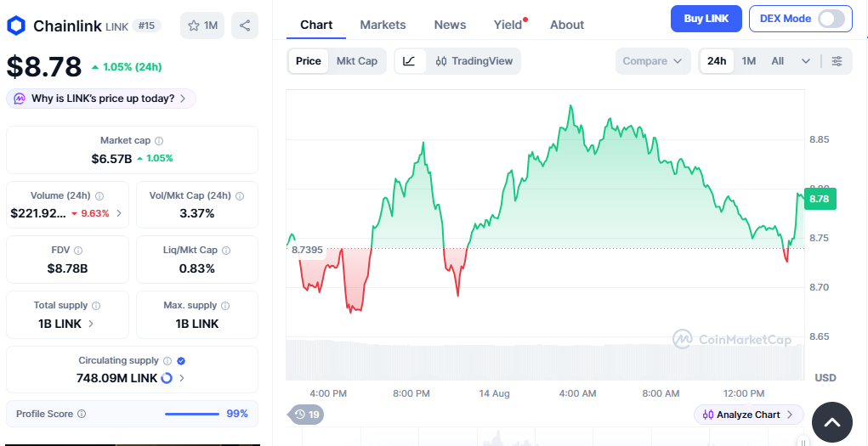Select All time range
Viewport: 868px width, 446px height.
[778, 61]
